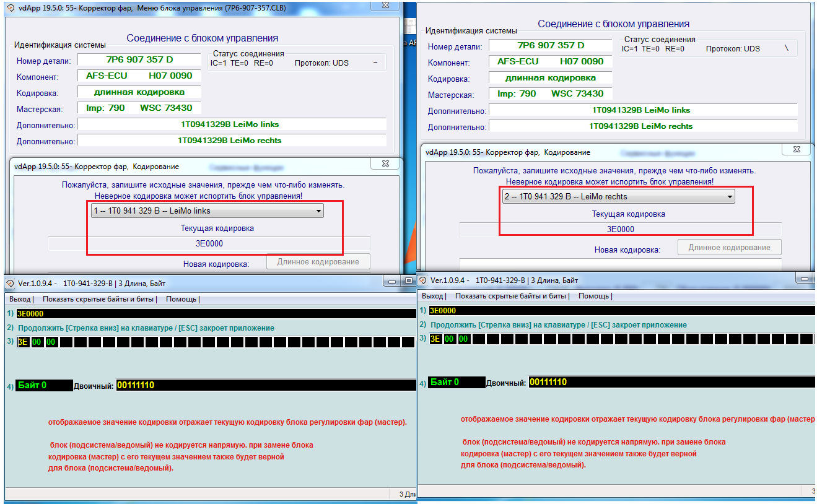Click the 1T0941329B LeiMo rechts row in the left window
Screen dimensions: 817x504
232,141
